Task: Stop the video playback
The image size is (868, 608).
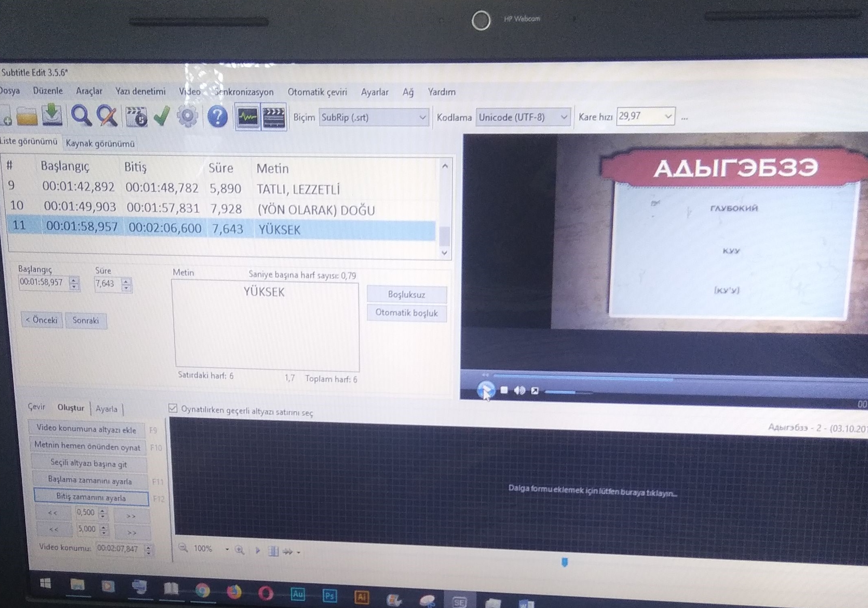Action: point(504,390)
